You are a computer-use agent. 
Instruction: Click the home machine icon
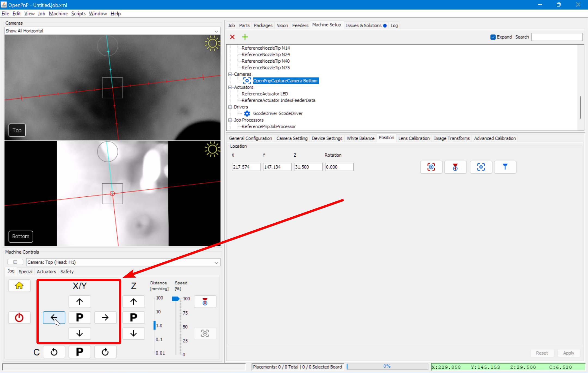click(x=19, y=286)
